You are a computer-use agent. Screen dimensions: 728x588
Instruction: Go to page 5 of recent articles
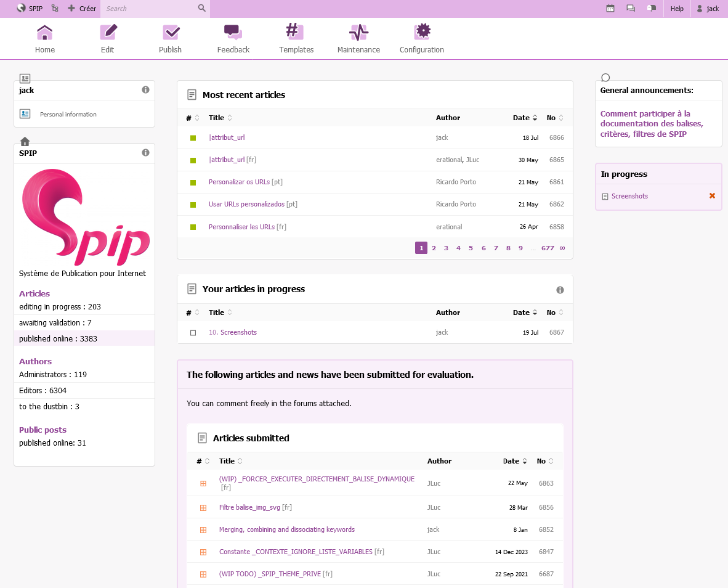(x=471, y=248)
